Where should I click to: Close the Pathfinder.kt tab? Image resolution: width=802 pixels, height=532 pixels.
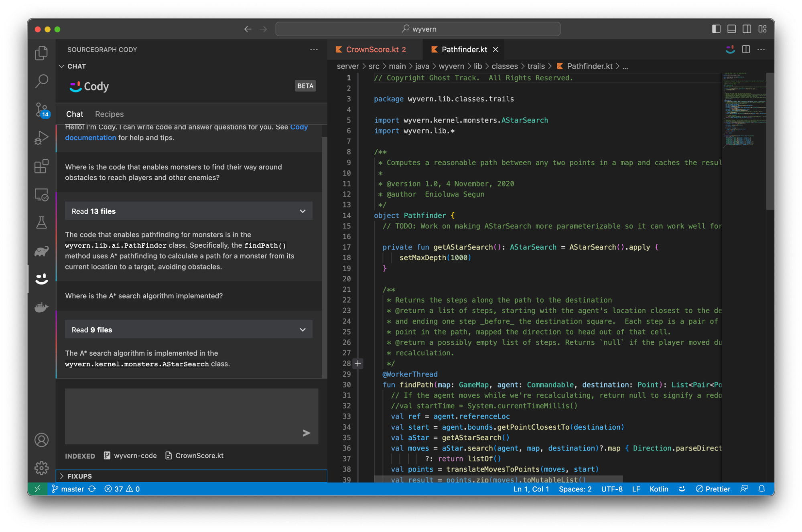click(496, 49)
